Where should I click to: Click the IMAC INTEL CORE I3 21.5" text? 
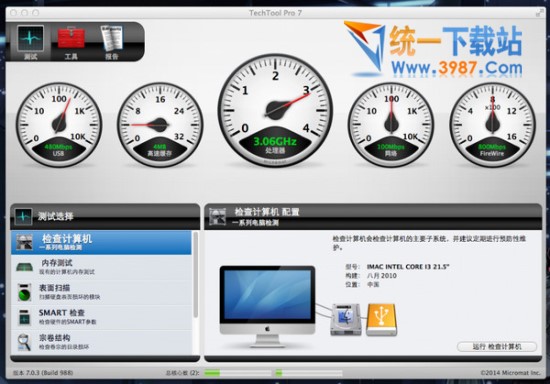click(408, 267)
